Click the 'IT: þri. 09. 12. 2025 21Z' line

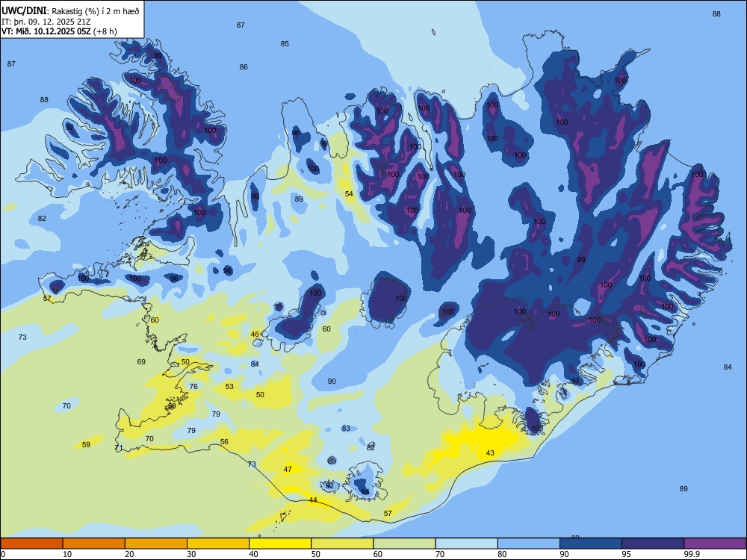(46, 22)
